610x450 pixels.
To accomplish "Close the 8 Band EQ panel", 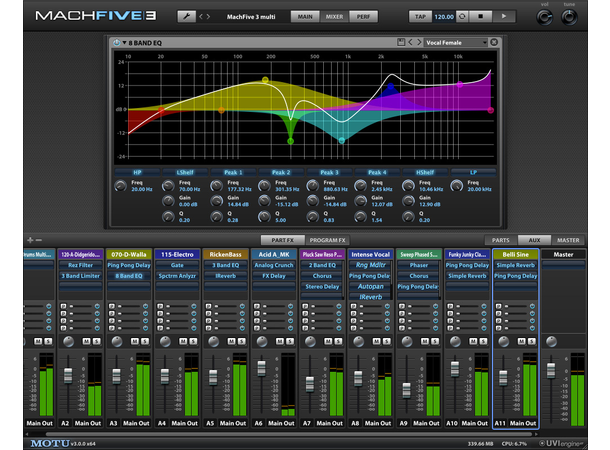I will (x=494, y=42).
